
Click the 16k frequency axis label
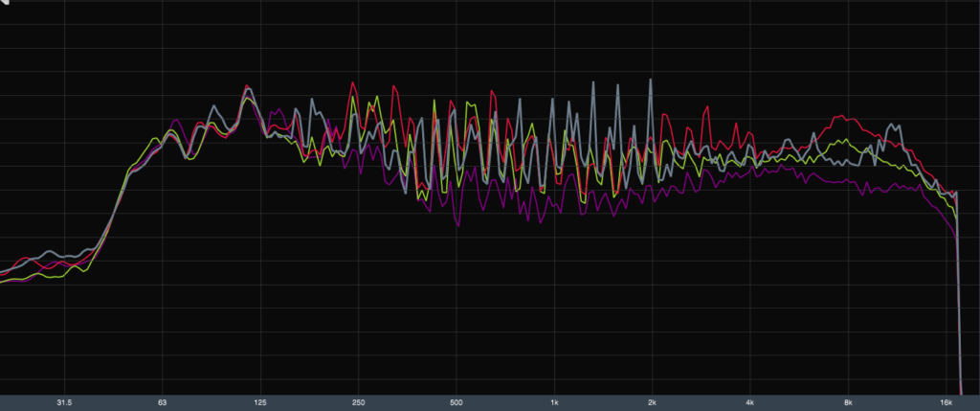[x=947, y=402]
